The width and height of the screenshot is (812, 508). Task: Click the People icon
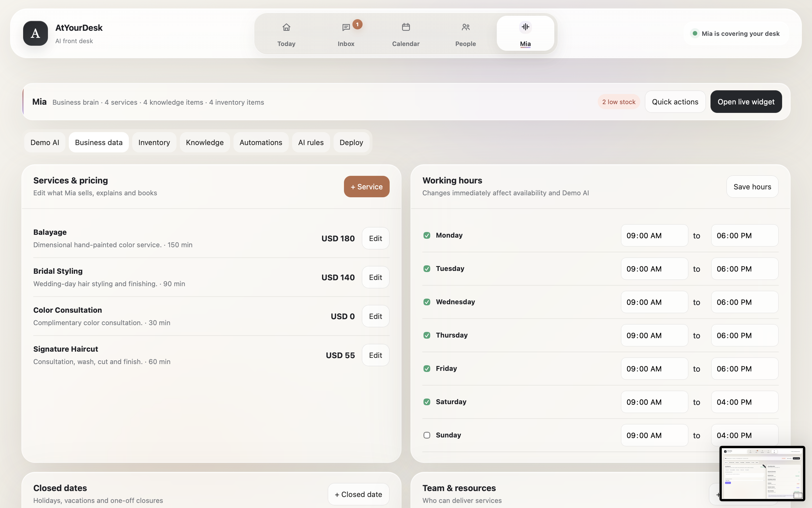point(465,27)
